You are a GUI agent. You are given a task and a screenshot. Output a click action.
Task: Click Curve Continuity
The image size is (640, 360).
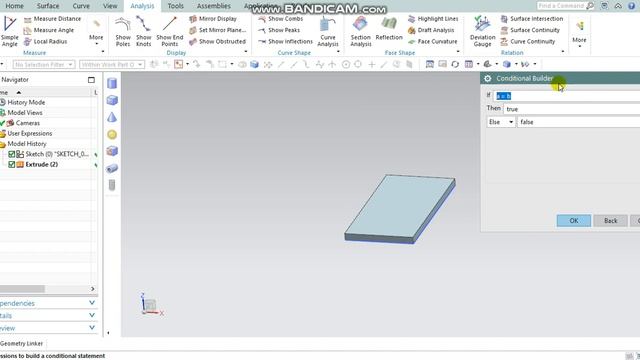[x=528, y=41]
